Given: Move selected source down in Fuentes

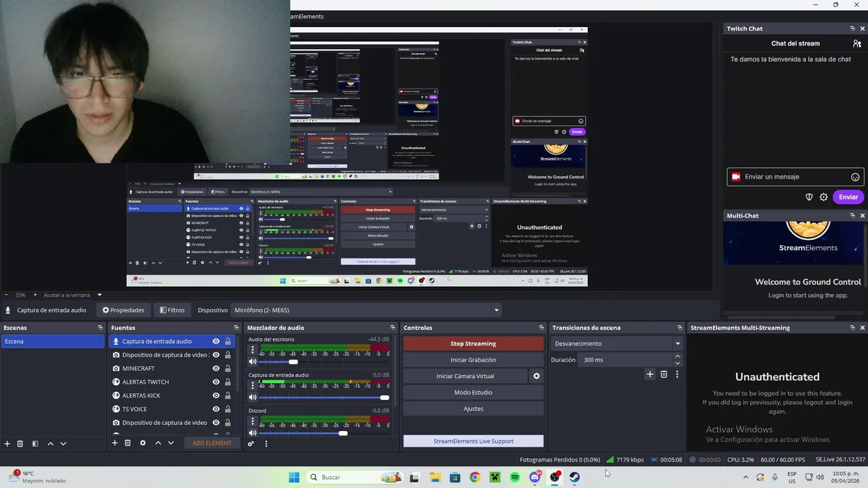Looking at the screenshot, I should click(x=171, y=443).
